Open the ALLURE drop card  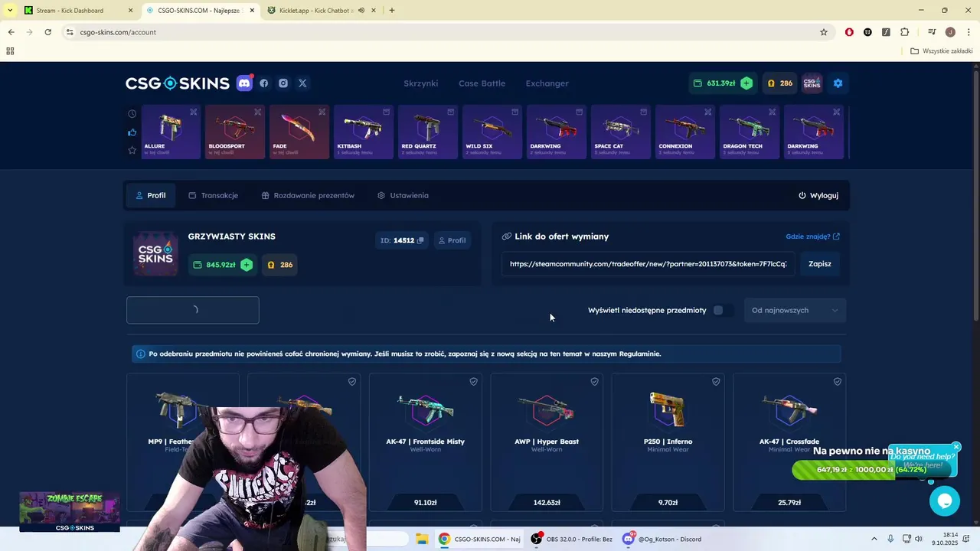coord(171,132)
